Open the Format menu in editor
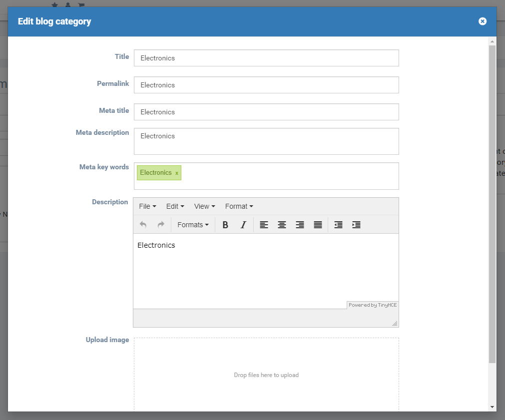The height and width of the screenshot is (420, 505). [239, 206]
